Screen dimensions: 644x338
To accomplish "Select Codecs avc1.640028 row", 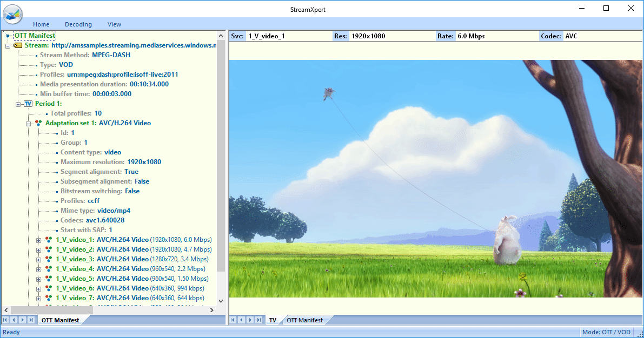I will 92,220.
